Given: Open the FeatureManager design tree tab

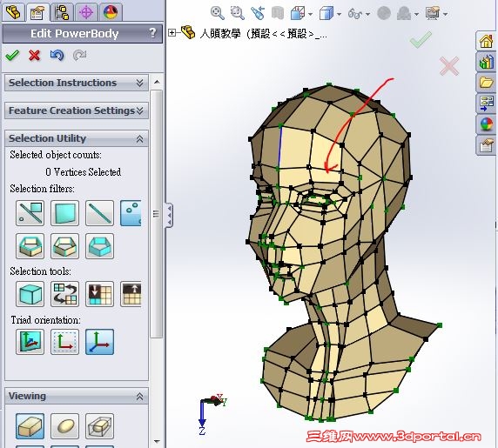Looking at the screenshot, I should pos(13,12).
